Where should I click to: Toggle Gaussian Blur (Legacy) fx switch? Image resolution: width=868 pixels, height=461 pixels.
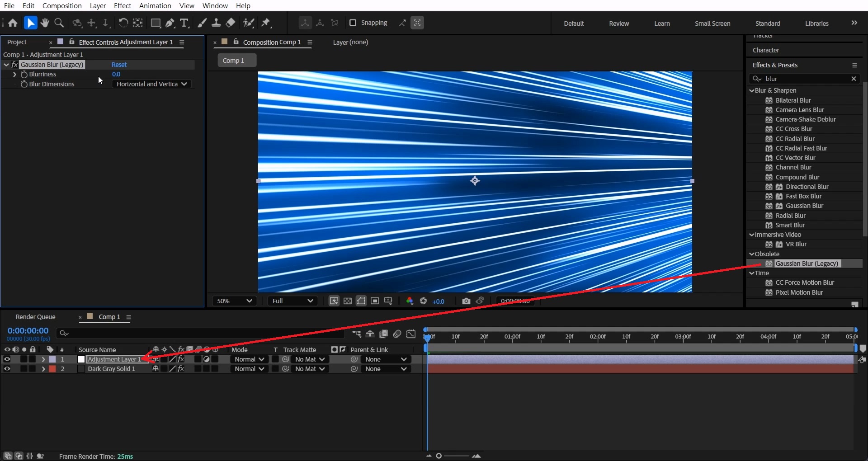tap(14, 65)
